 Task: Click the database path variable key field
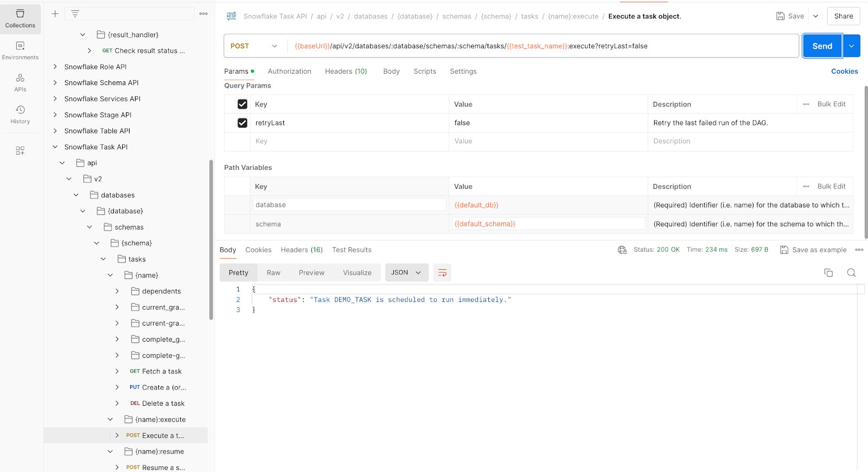tap(349, 205)
